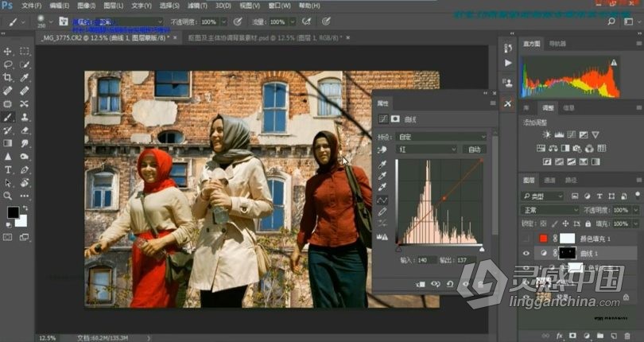Select the Eraser tool
Screen dimensions: 644x342
tap(25, 130)
